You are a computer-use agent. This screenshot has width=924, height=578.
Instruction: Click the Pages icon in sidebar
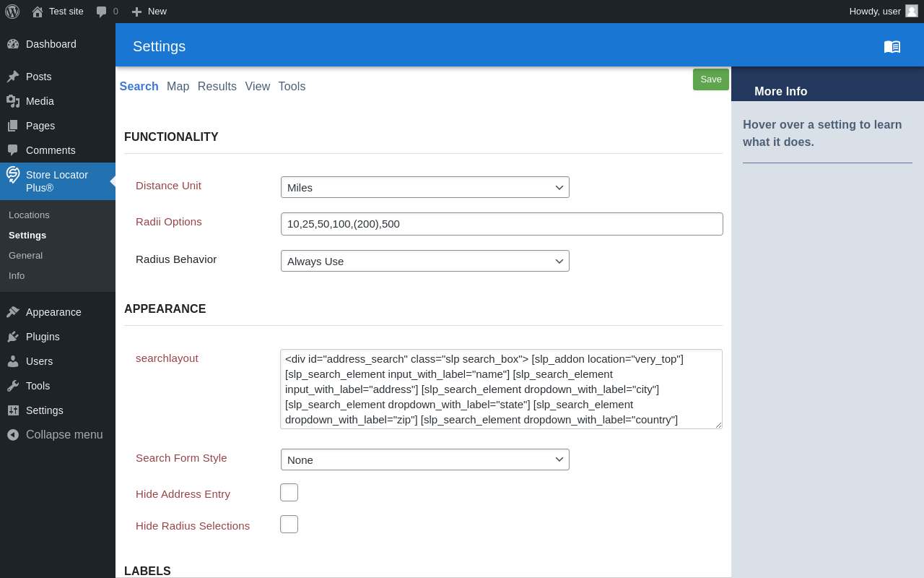[13, 126]
